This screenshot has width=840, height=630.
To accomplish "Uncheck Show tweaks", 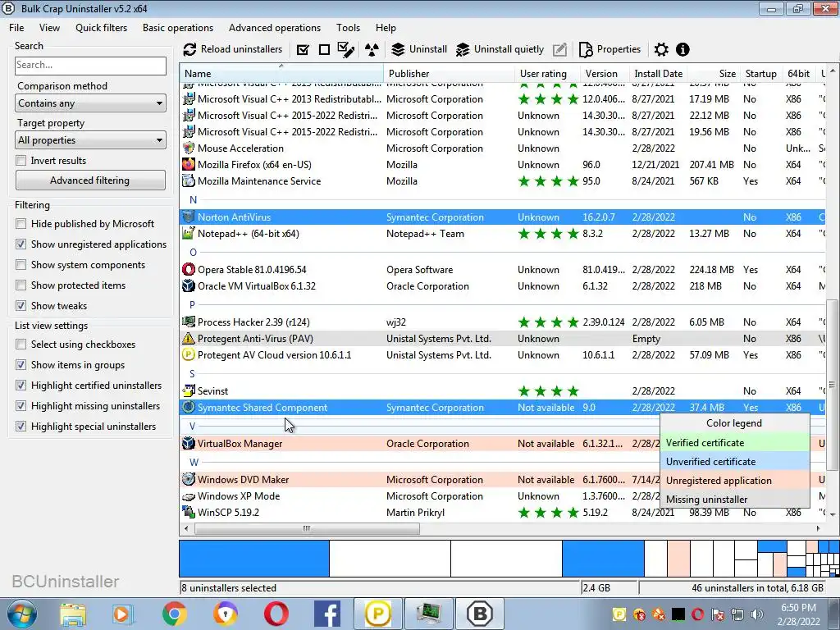I will tap(21, 305).
